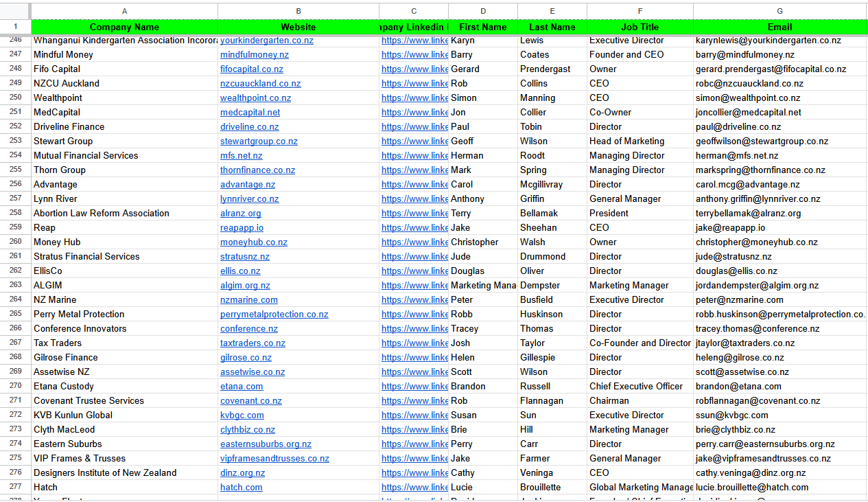Screen dimensions: 868x502
Task: Select the Designers Institute of New Zealand cell
Action: click(124, 473)
